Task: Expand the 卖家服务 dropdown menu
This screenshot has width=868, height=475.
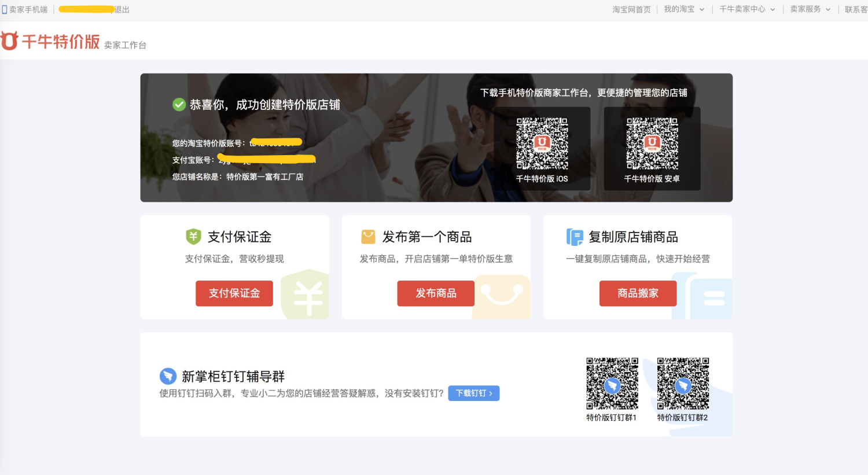Action: click(810, 9)
